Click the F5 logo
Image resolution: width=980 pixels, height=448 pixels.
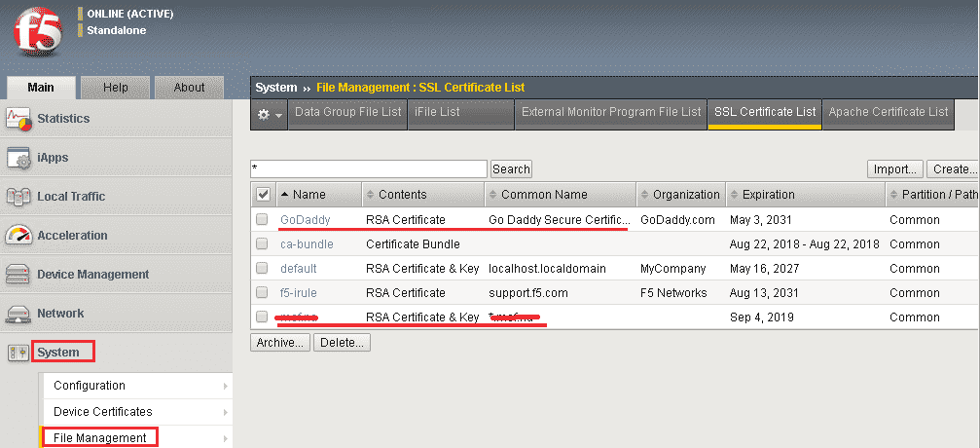coord(38,33)
